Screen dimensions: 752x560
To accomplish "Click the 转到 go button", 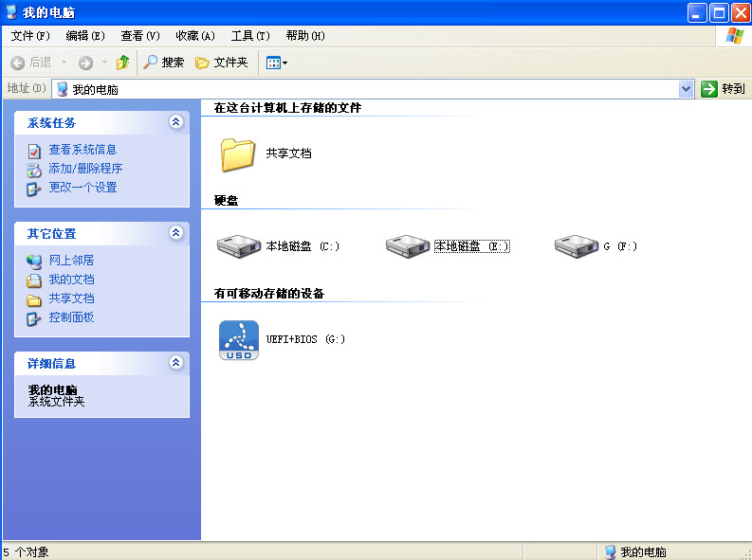I will point(723,89).
